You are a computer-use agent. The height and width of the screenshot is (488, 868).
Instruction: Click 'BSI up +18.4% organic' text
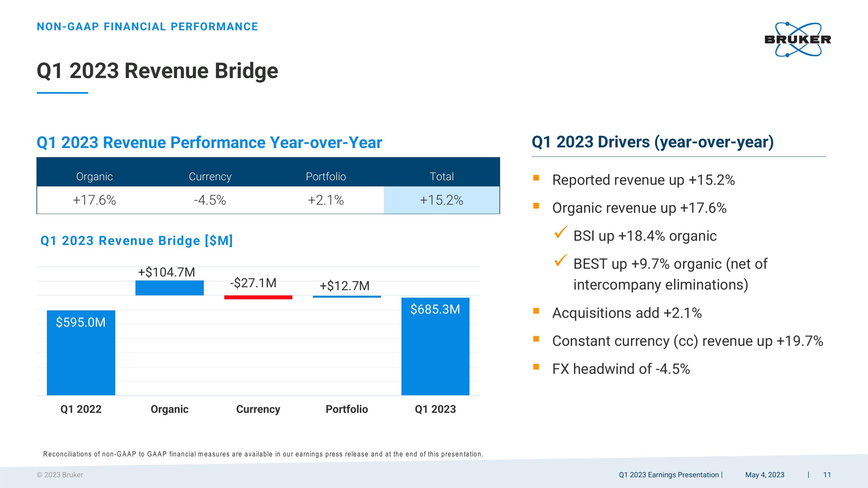pyautogui.click(x=645, y=236)
